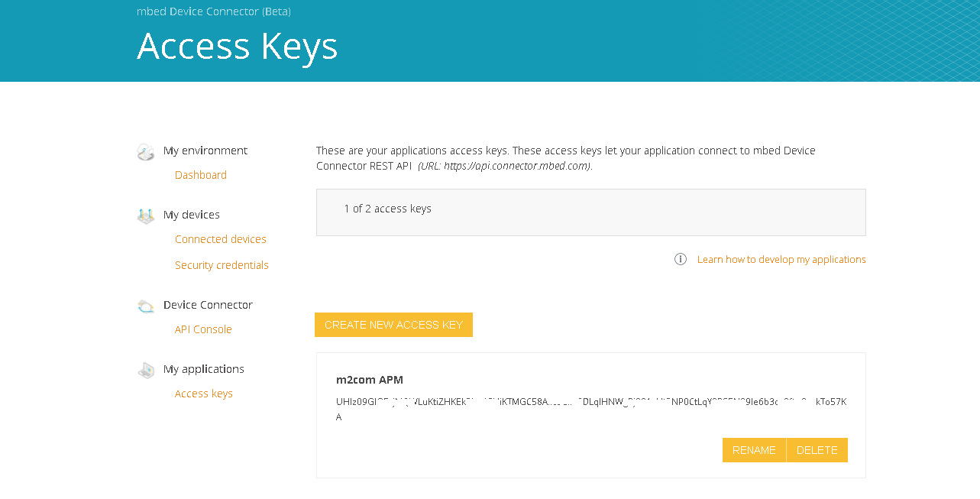Click the My applications icon
This screenshot has height=499, width=980.
(x=145, y=371)
